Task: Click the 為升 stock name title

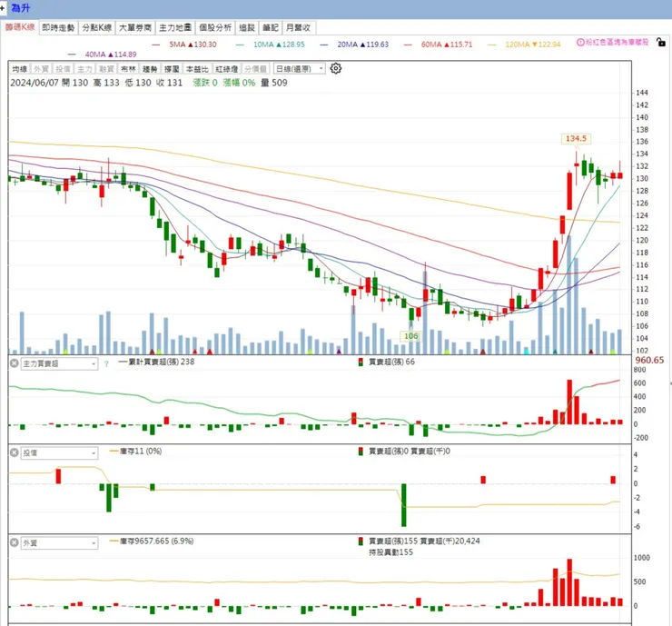Action: coord(21,8)
